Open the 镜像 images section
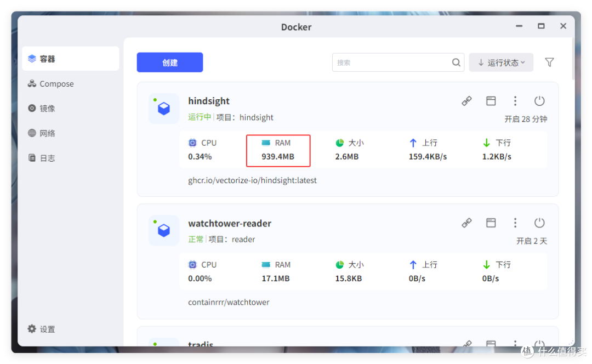Screen dimensions: 592x364 tap(71, 109)
